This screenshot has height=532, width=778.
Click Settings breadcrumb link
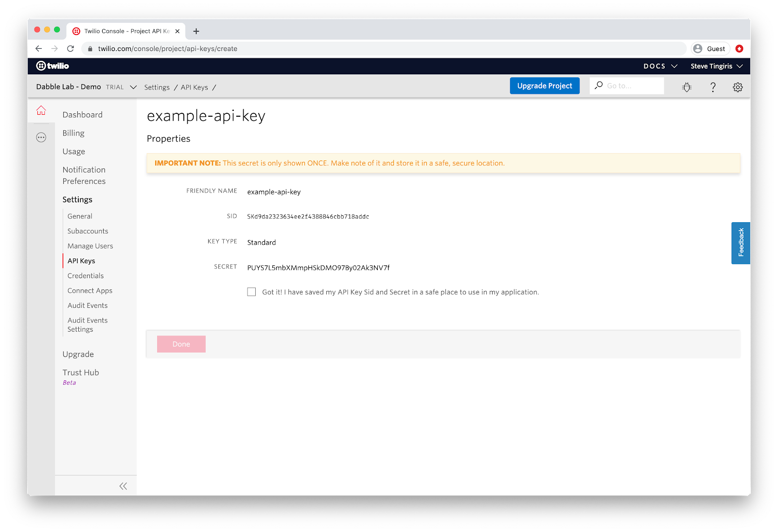point(157,88)
